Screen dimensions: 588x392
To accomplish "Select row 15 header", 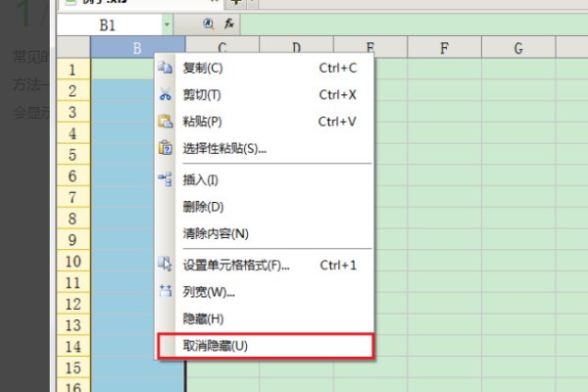I will click(73, 367).
